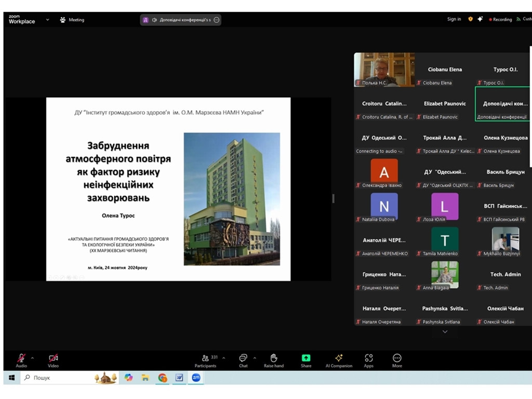Select Анатолій ЧЕРЕМЕНКО participant tile
This screenshot has width=532, height=399.
pyautogui.click(x=384, y=241)
